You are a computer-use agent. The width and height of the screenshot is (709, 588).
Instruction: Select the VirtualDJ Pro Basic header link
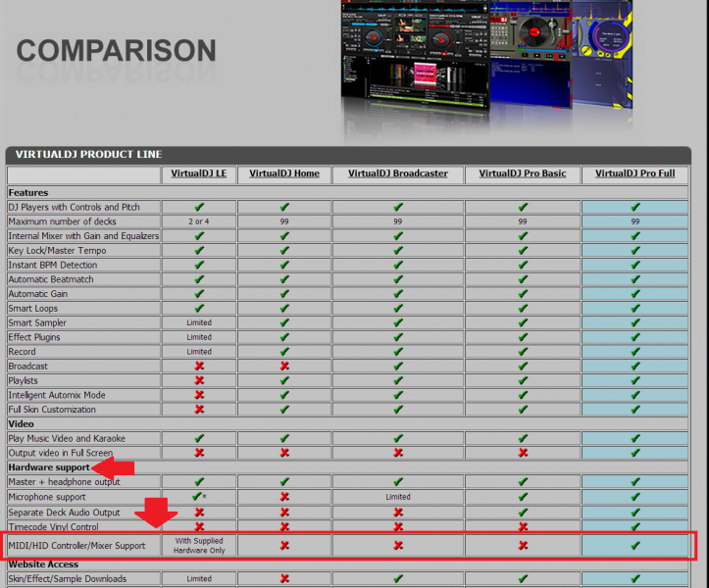pyautogui.click(x=523, y=173)
